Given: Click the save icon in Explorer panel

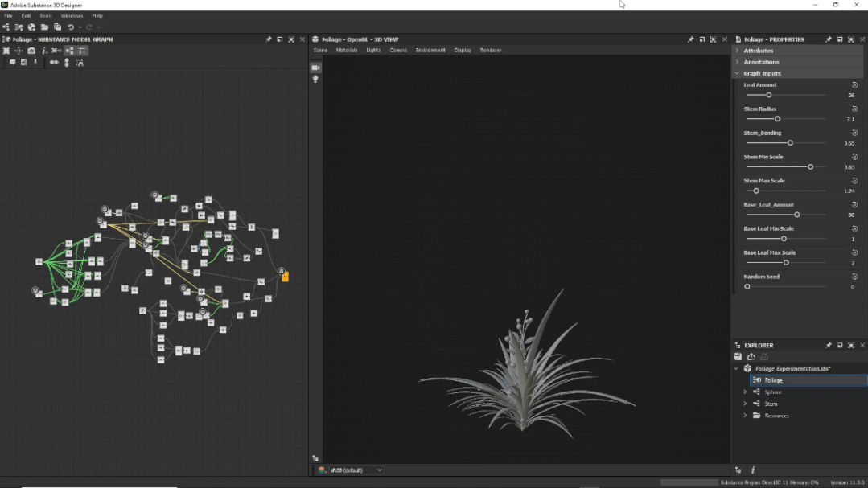Looking at the screenshot, I should (x=738, y=357).
